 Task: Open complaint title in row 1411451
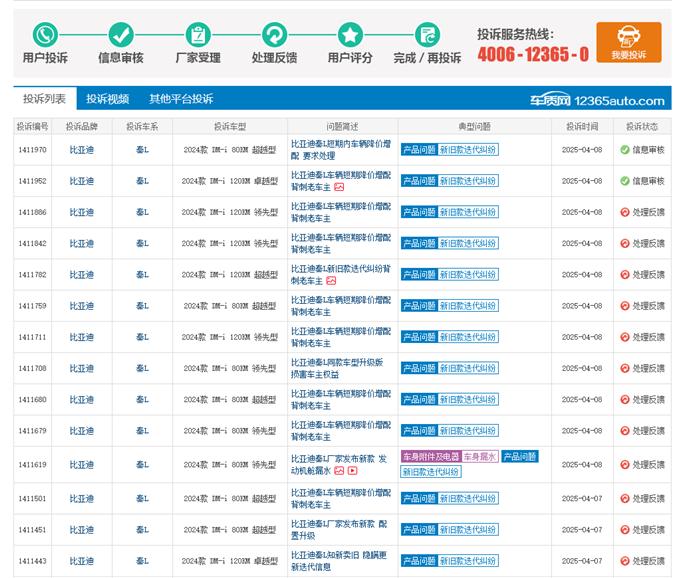coord(339,530)
